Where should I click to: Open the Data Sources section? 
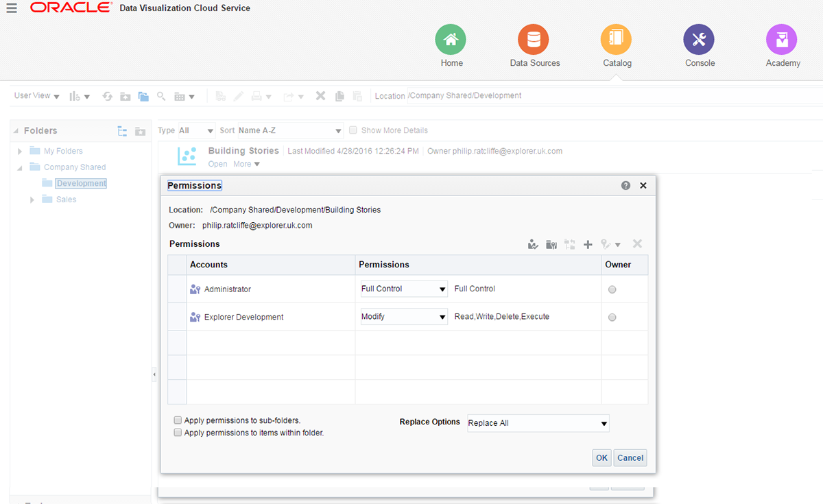(534, 39)
